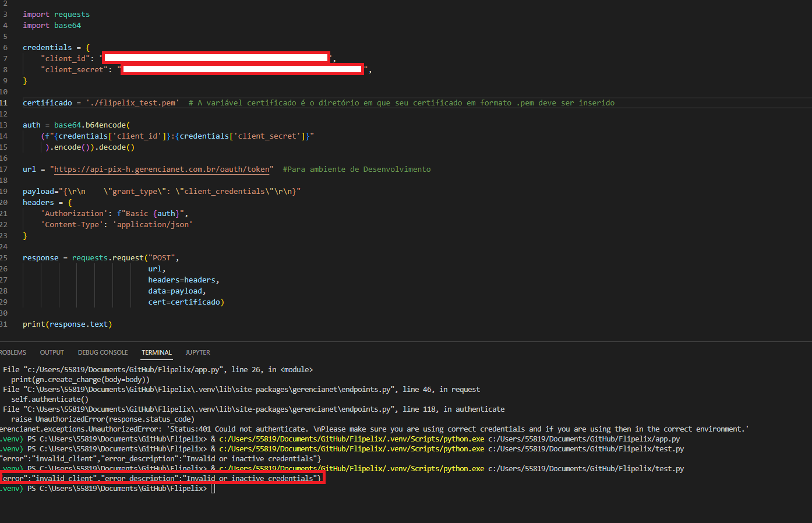Open endpoints.py line 118 traceback path
Image resolution: width=812 pixels, height=523 pixels.
coord(253,409)
